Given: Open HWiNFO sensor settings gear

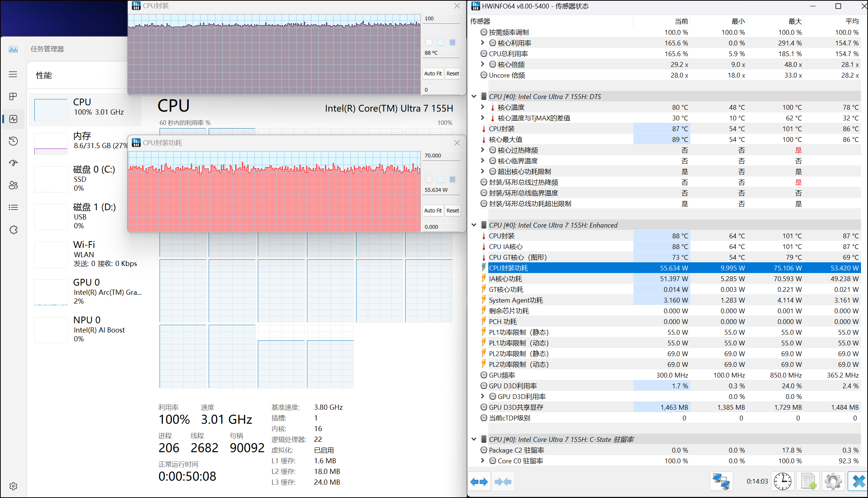Looking at the screenshot, I should [833, 481].
